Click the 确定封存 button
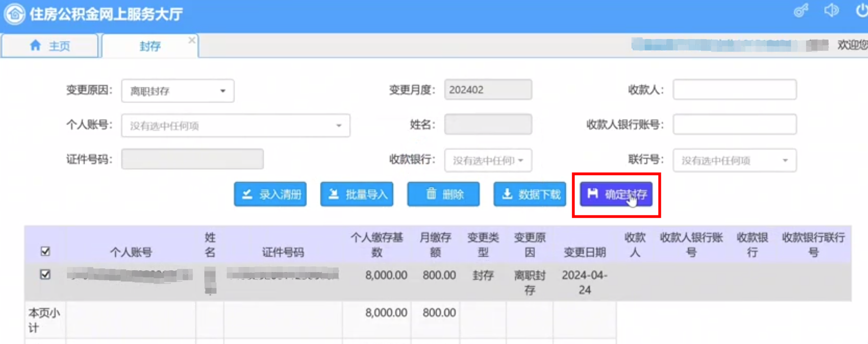The height and width of the screenshot is (344, 868). tap(616, 194)
